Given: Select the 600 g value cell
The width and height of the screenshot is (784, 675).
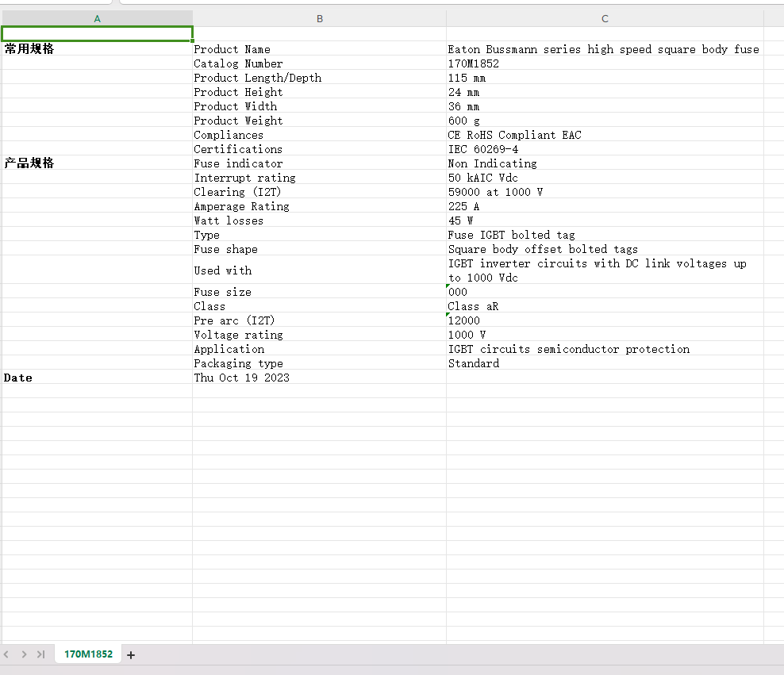Looking at the screenshot, I should tap(605, 121).
